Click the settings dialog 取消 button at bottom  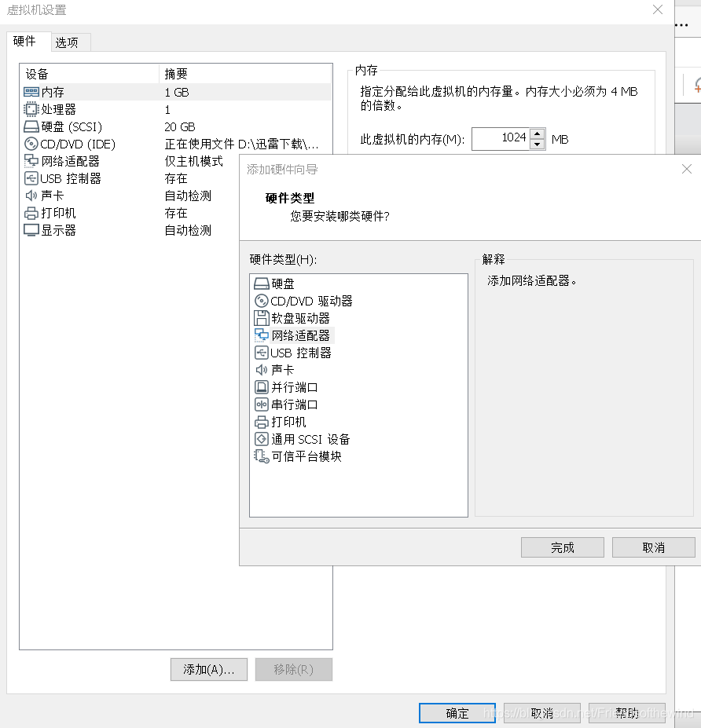click(542, 713)
